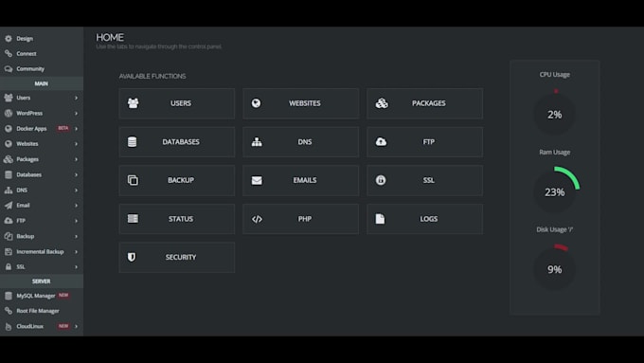This screenshot has width=644, height=363.
Task: Click the shield icon on SECURITY tile
Action: [132, 258]
